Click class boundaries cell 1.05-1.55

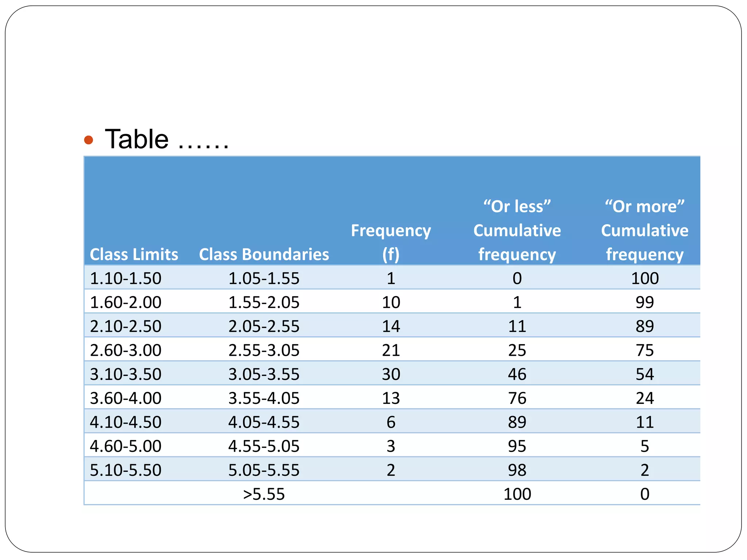click(264, 279)
